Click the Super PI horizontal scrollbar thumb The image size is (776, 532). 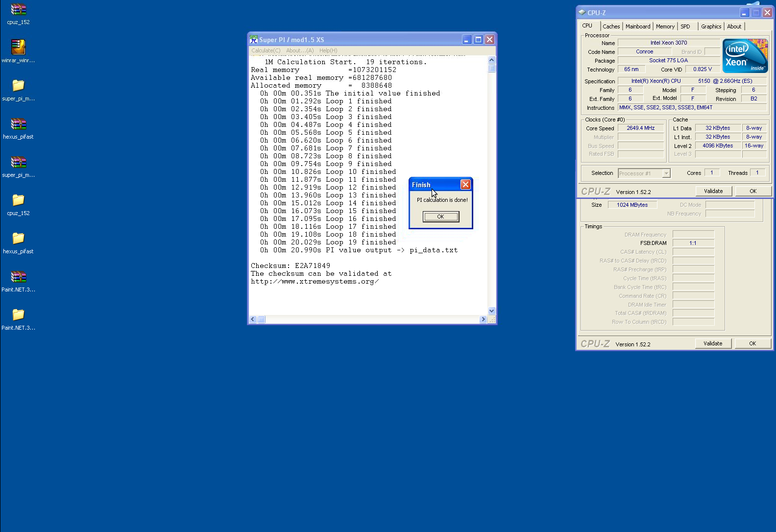tap(261, 319)
